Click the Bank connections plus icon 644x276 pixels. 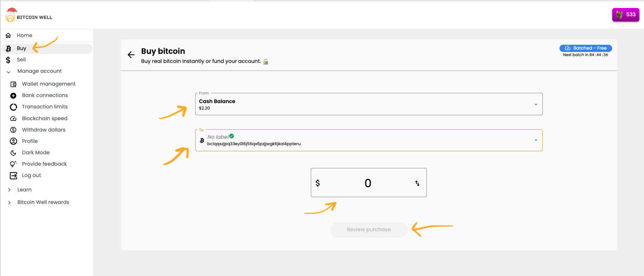[x=13, y=96]
